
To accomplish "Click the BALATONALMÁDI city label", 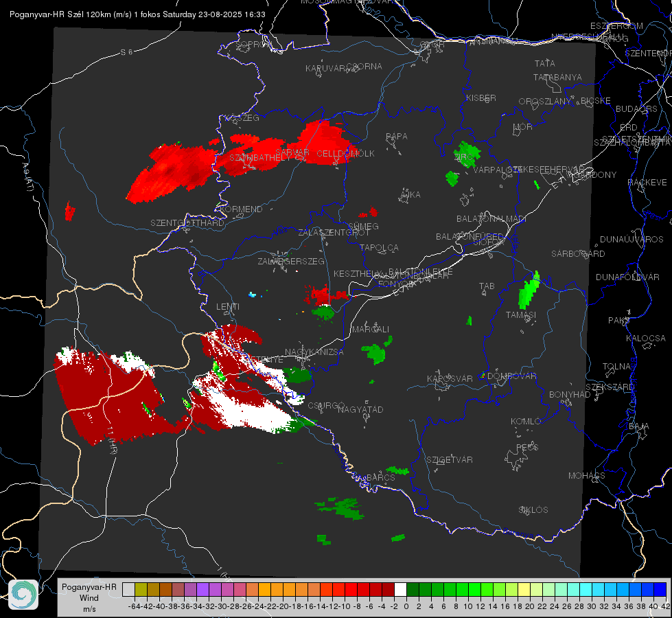I will pos(491,219).
